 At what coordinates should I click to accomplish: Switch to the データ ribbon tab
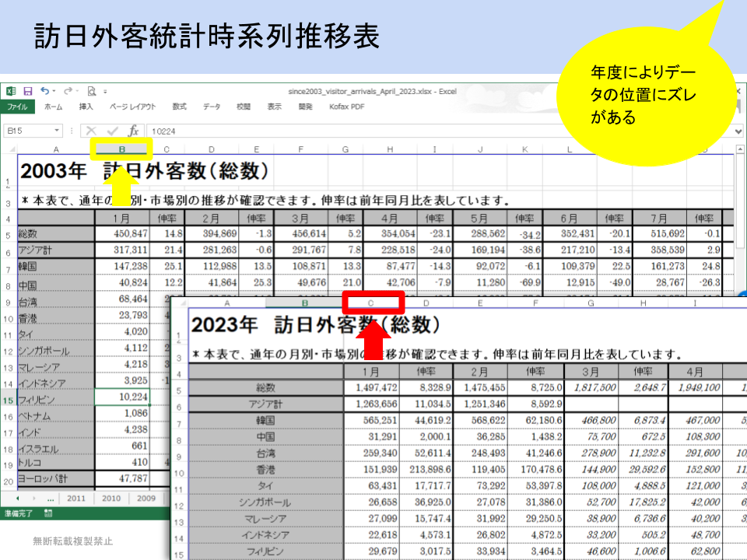[x=212, y=107]
